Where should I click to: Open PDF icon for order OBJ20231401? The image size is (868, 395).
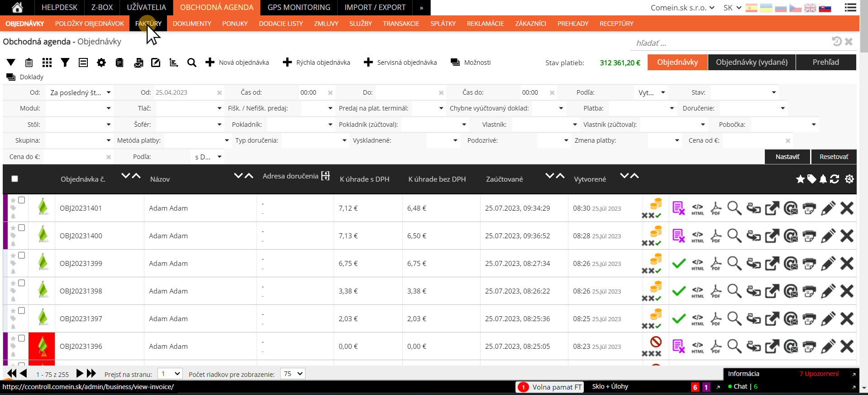point(716,208)
